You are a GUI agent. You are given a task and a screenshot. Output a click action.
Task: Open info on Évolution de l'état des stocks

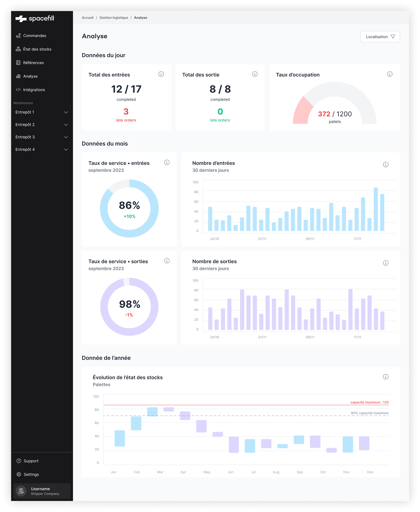coord(386,377)
